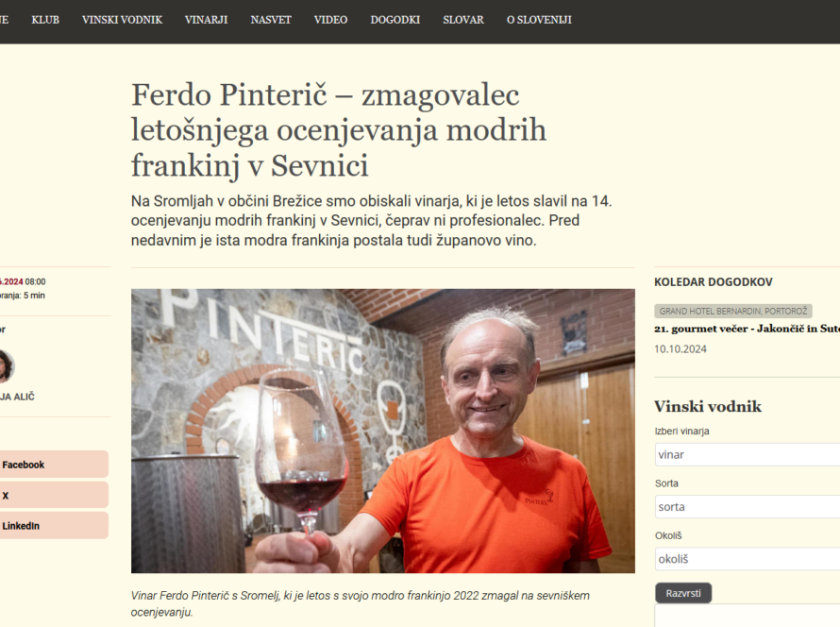Select the okoliš combo box field
Viewport: 840px width, 627px height.
pos(748,559)
